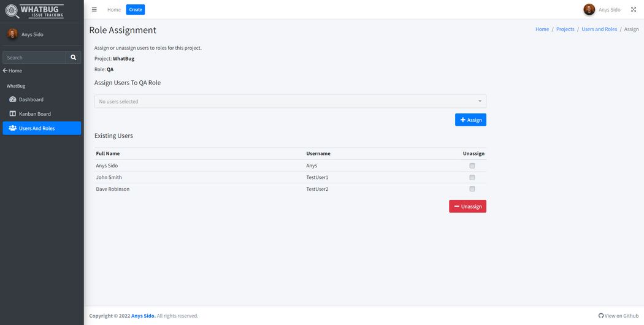This screenshot has height=325, width=644.
Task: Open View on Github link
Action: (x=618, y=316)
